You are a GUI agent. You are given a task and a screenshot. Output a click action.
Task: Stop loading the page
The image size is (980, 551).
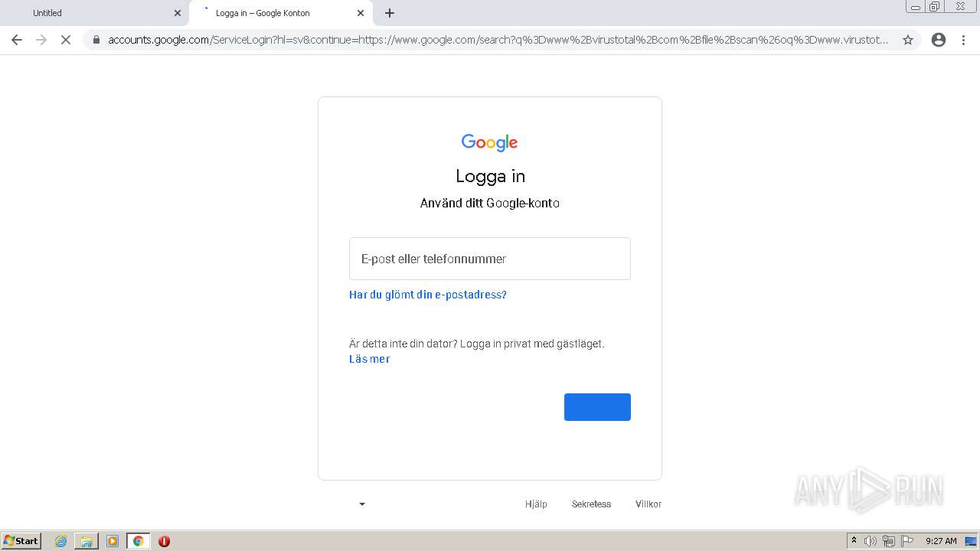[x=66, y=40]
